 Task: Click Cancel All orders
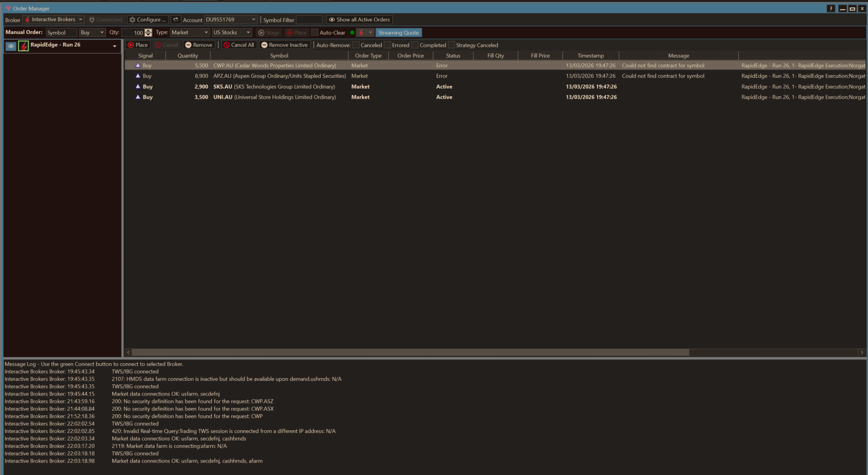click(x=239, y=45)
